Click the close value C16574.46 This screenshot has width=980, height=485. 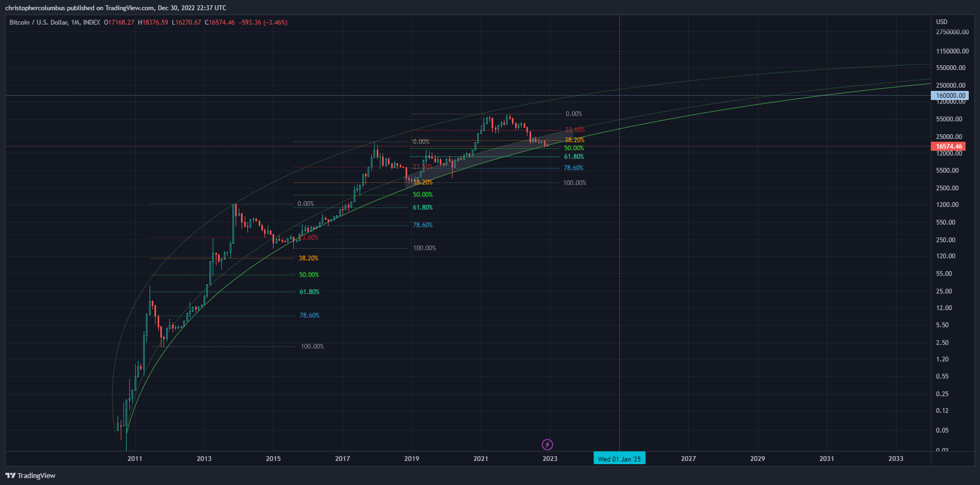click(220, 22)
